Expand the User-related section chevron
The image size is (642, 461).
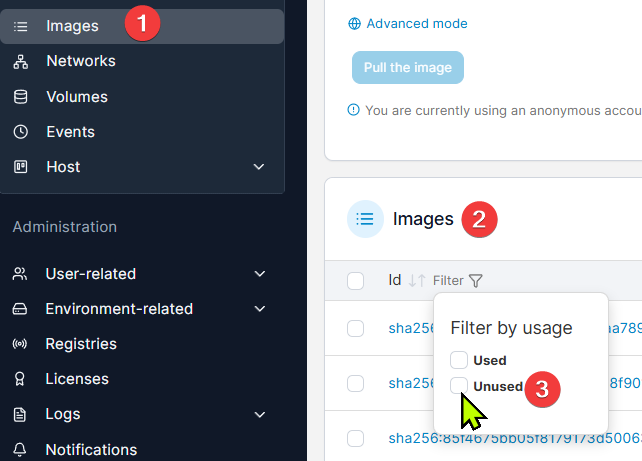(x=260, y=273)
